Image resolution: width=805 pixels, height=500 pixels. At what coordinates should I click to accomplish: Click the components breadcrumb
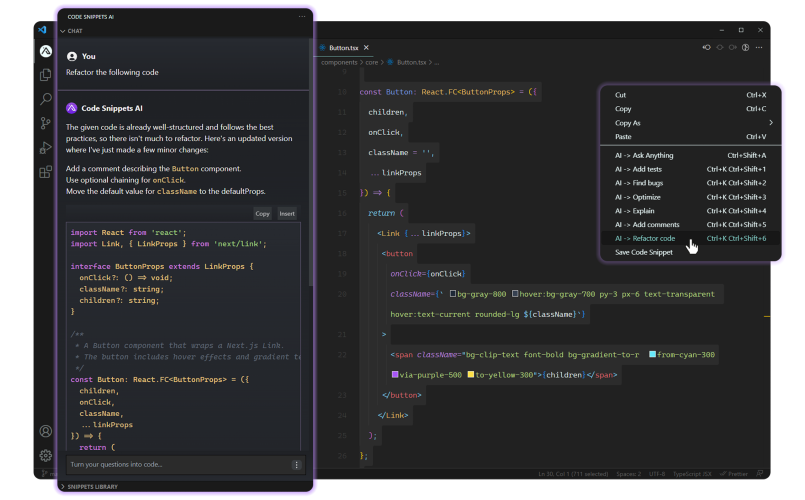coord(339,62)
